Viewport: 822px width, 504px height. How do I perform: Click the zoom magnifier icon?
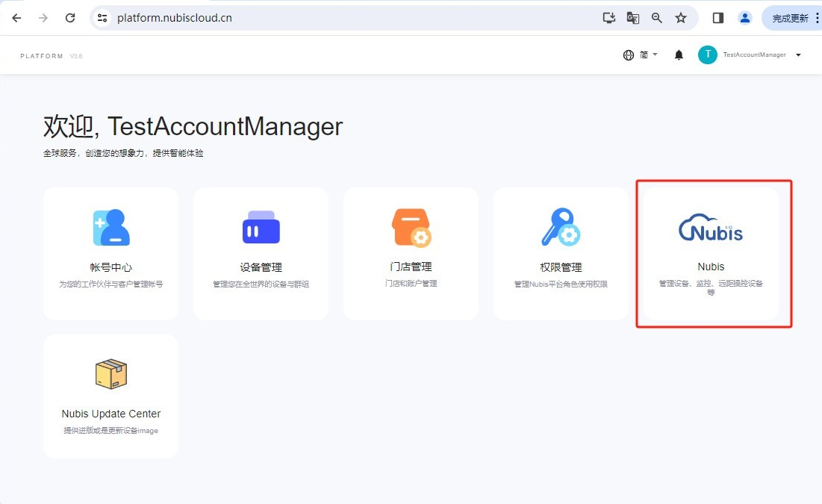[656, 18]
